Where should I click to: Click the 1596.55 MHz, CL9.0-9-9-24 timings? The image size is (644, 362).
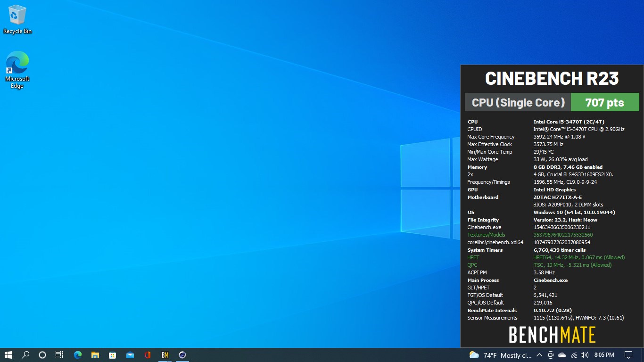pos(565,182)
